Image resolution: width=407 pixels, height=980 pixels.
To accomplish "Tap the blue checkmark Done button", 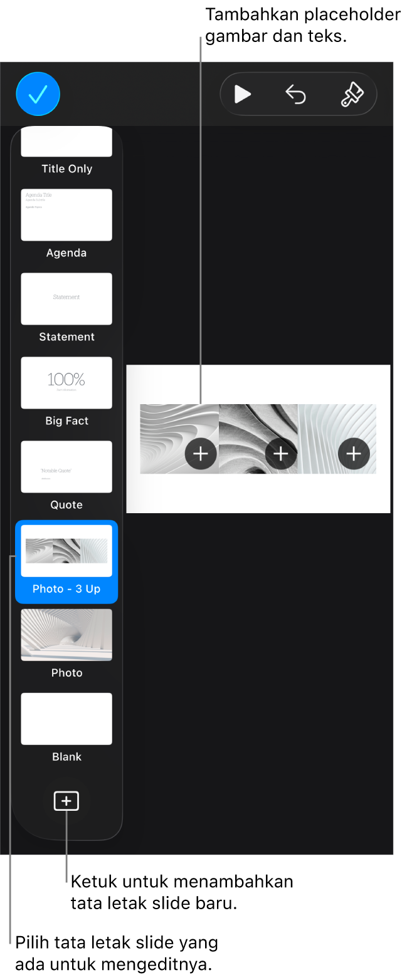I will tap(38, 94).
